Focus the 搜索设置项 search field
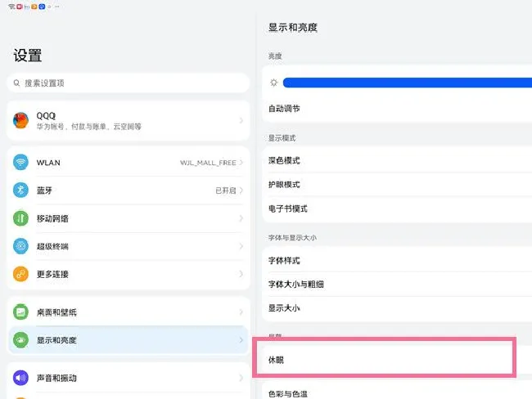532x399 pixels. tap(128, 83)
